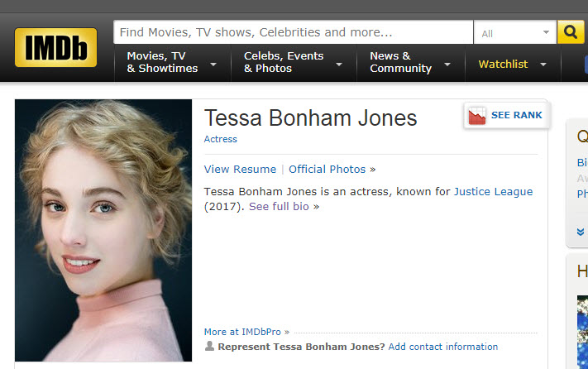The image size is (588, 369).
Task: Open the Watchlist menu
Action: [x=513, y=65]
